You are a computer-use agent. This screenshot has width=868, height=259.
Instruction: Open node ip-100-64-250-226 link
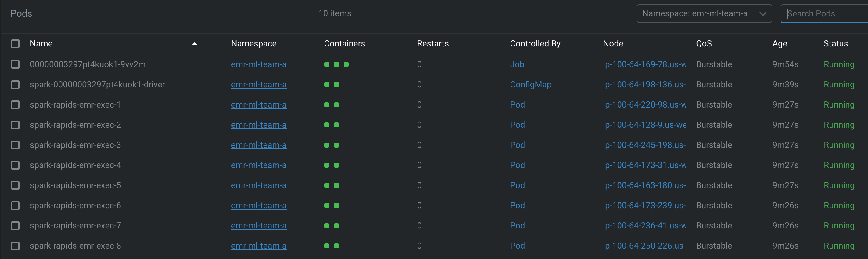(x=644, y=246)
